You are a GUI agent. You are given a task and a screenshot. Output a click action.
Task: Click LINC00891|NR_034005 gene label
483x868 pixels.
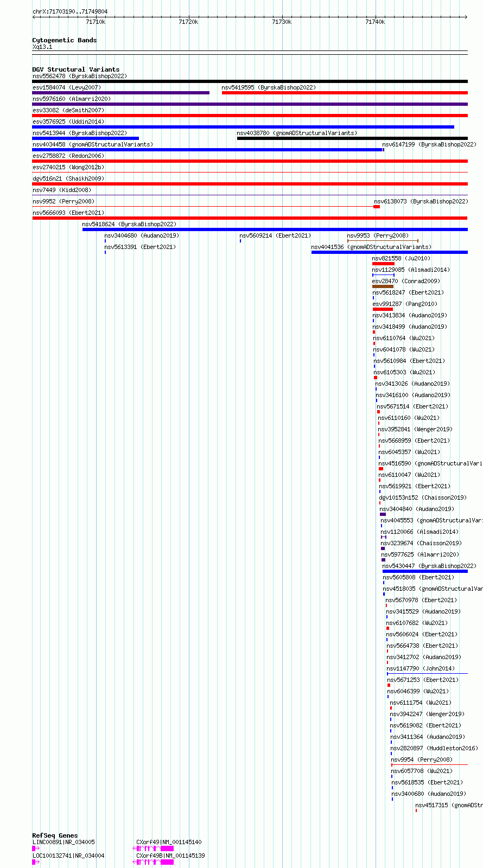(x=63, y=842)
